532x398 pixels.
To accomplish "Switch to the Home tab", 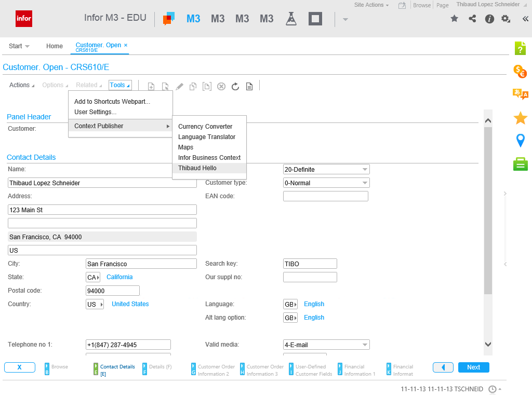I will [55, 46].
